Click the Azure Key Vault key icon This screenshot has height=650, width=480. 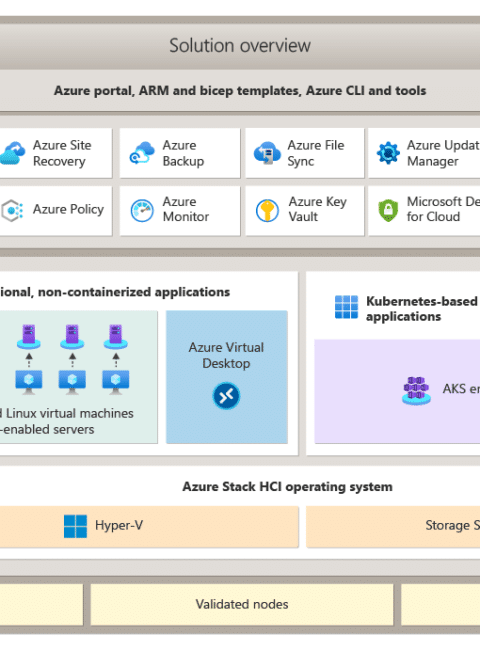(x=267, y=211)
